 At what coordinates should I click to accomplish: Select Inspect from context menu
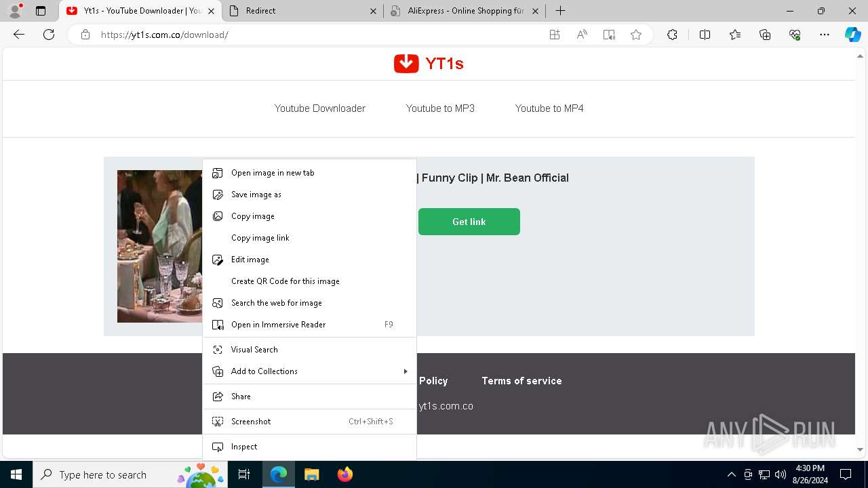pyautogui.click(x=309, y=447)
